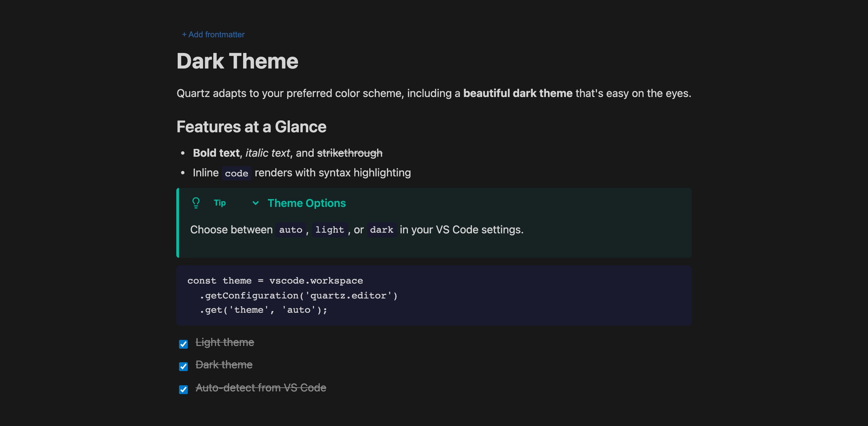The height and width of the screenshot is (426, 868).
Task: Open the Add frontmatter link
Action: [x=213, y=34]
